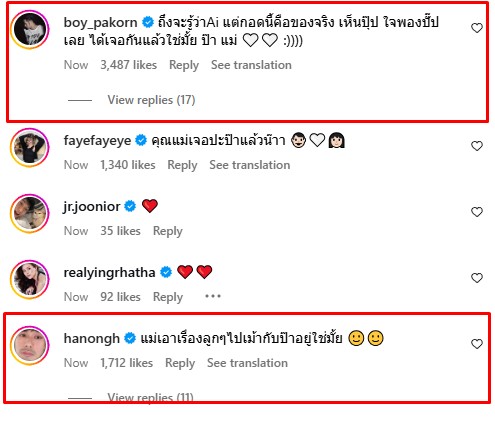Click boy_pakorn's verified badge
The image size is (495, 423).
coord(148,23)
